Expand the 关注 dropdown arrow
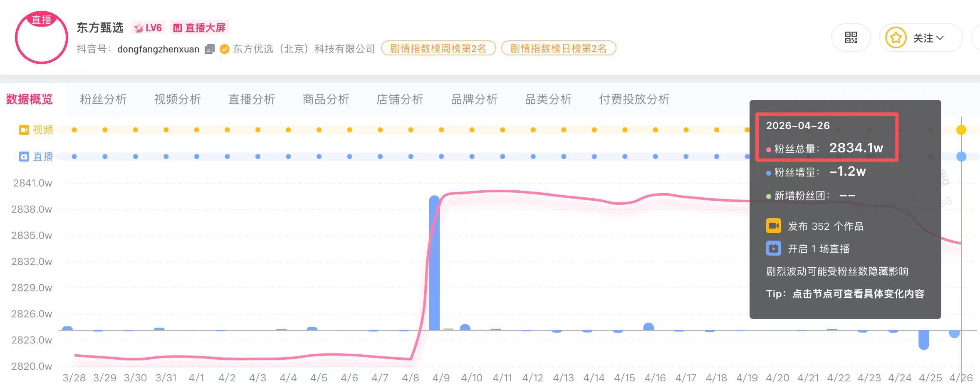 pyautogui.click(x=940, y=38)
